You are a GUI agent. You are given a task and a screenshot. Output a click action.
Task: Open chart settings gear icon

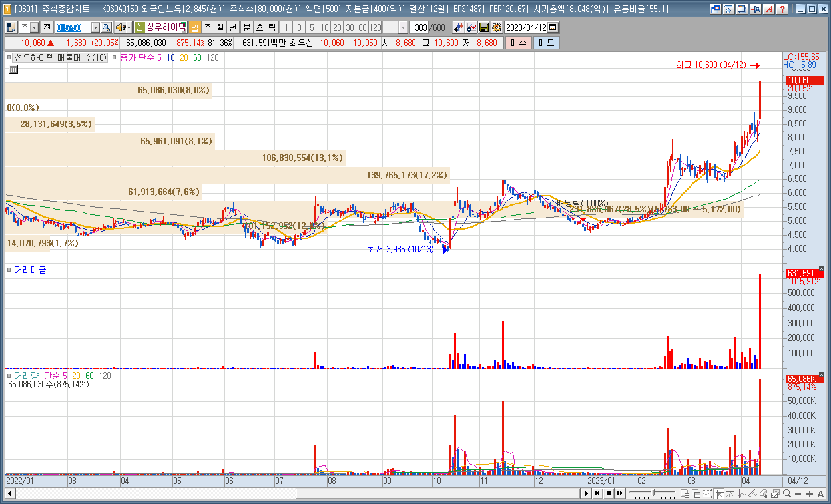point(496,27)
